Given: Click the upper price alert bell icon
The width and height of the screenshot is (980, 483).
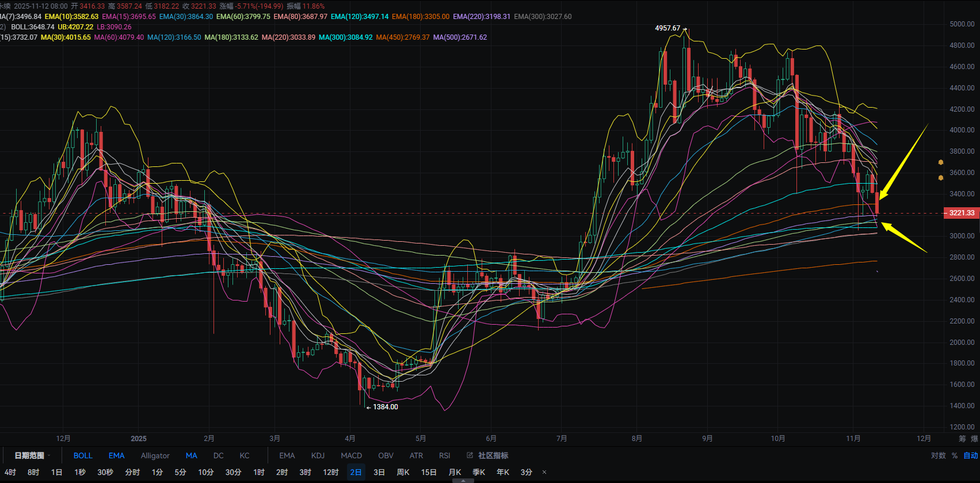Looking at the screenshot, I should coord(940,162).
